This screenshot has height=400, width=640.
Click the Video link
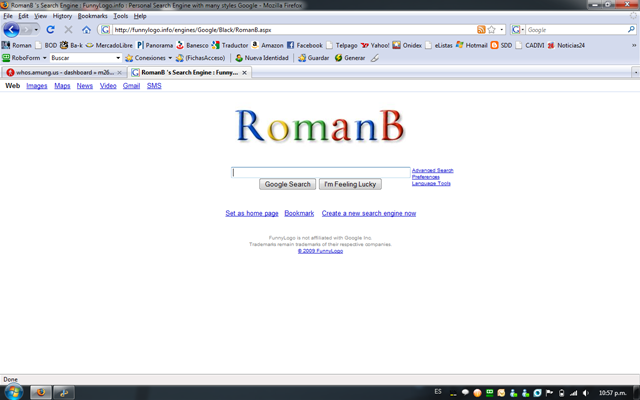tap(108, 86)
